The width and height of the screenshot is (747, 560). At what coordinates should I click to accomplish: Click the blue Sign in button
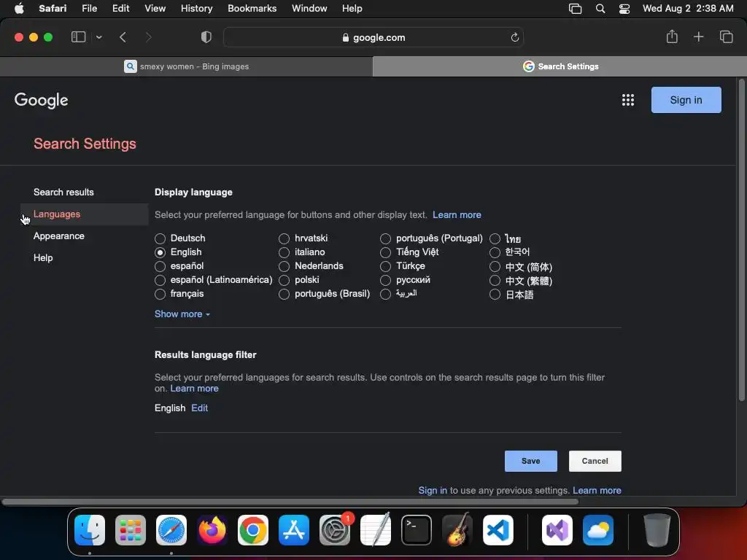point(686,100)
